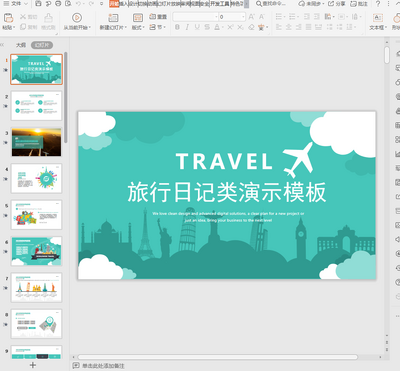Click the Undo arrow icon
The image size is (400, 371).
coord(78,4)
